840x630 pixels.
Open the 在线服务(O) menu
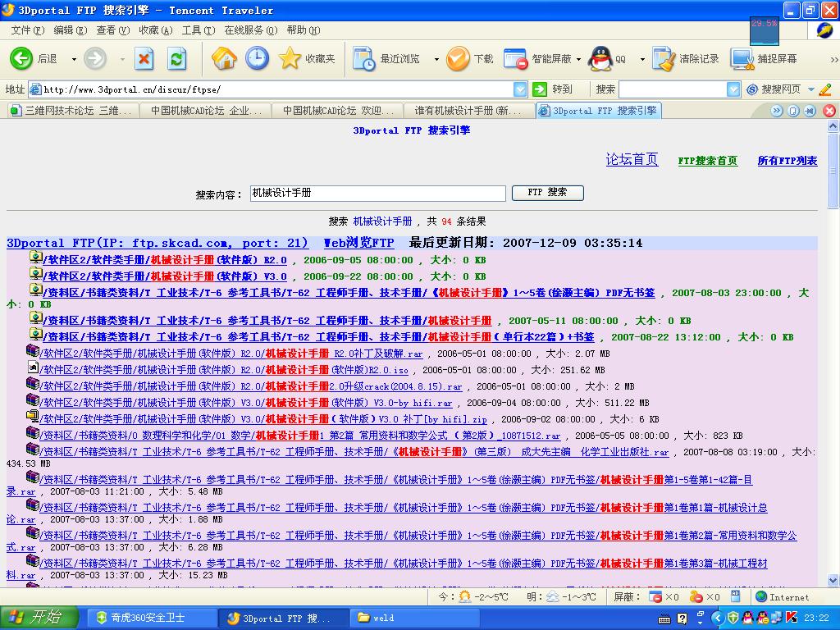(251, 30)
